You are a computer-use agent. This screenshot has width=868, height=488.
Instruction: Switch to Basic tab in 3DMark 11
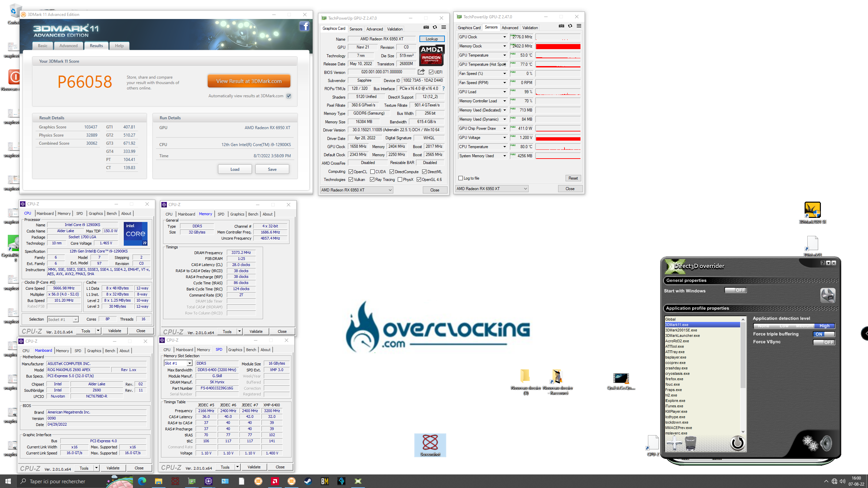[43, 46]
